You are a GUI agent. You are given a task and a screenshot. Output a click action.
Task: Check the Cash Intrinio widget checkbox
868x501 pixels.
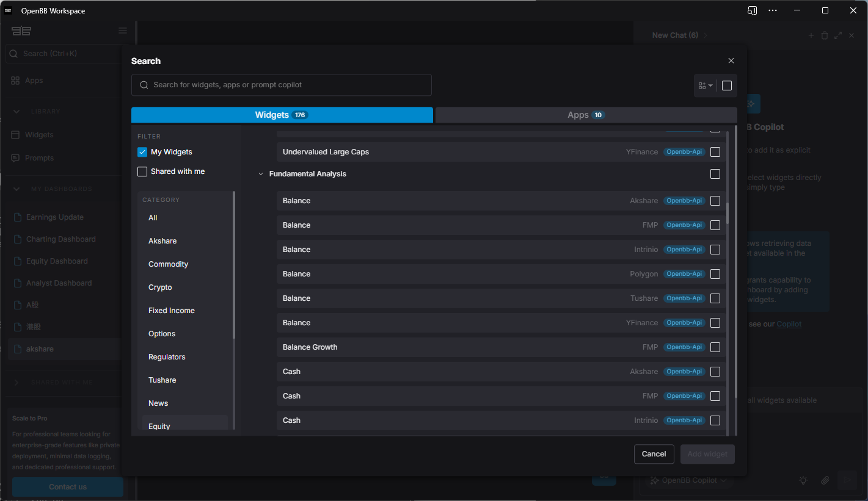coord(715,420)
